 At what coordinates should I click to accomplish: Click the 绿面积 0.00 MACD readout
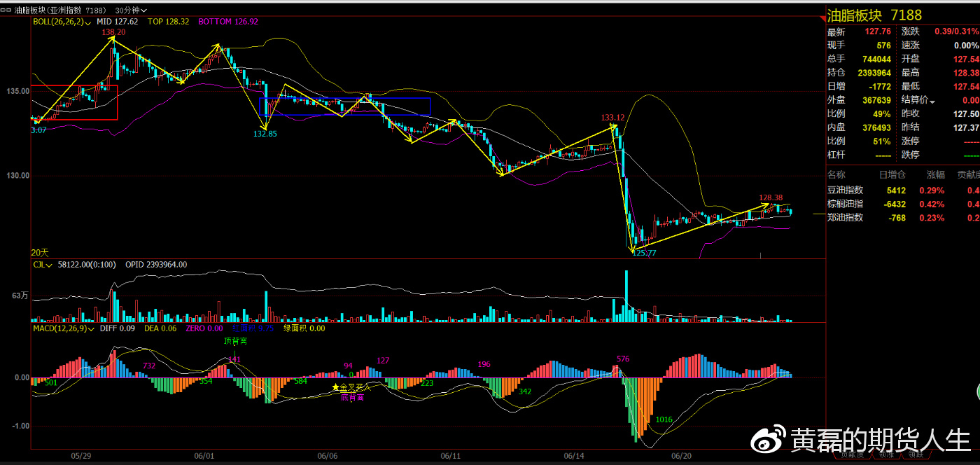[304, 328]
